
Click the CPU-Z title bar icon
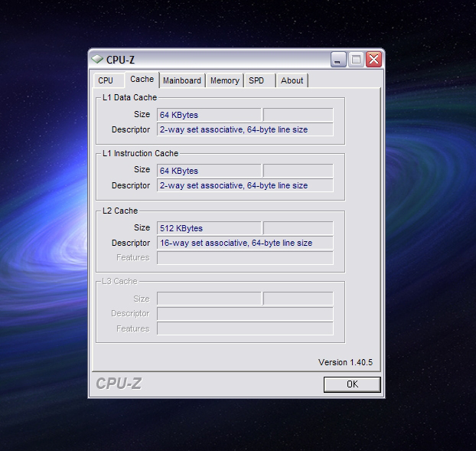coord(97,59)
